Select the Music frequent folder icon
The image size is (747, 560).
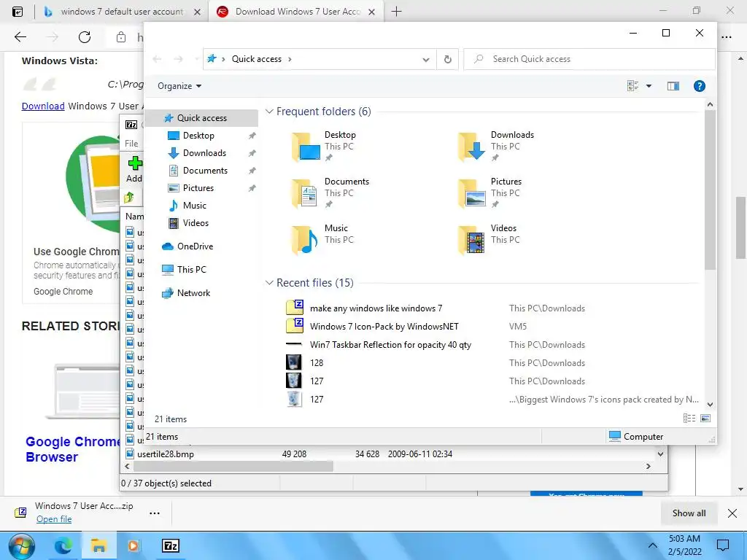pos(306,240)
